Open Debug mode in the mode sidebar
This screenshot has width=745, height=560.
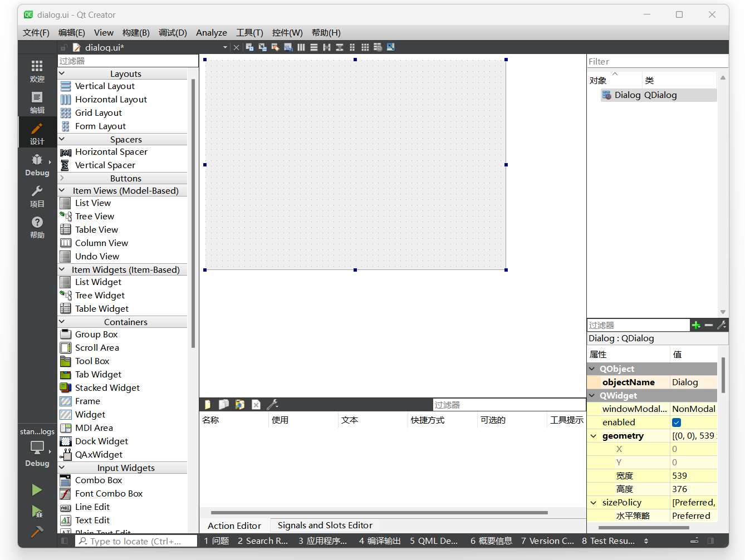tap(37, 165)
